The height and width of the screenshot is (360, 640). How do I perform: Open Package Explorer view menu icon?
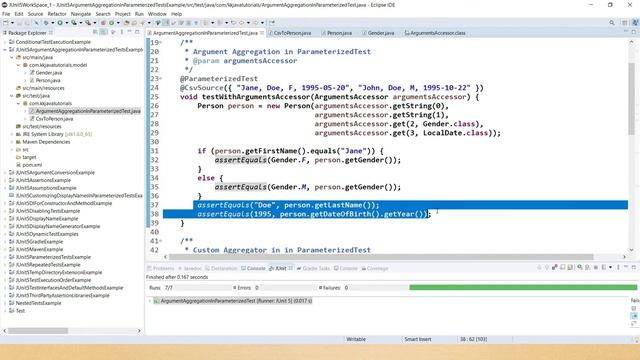[x=122, y=32]
